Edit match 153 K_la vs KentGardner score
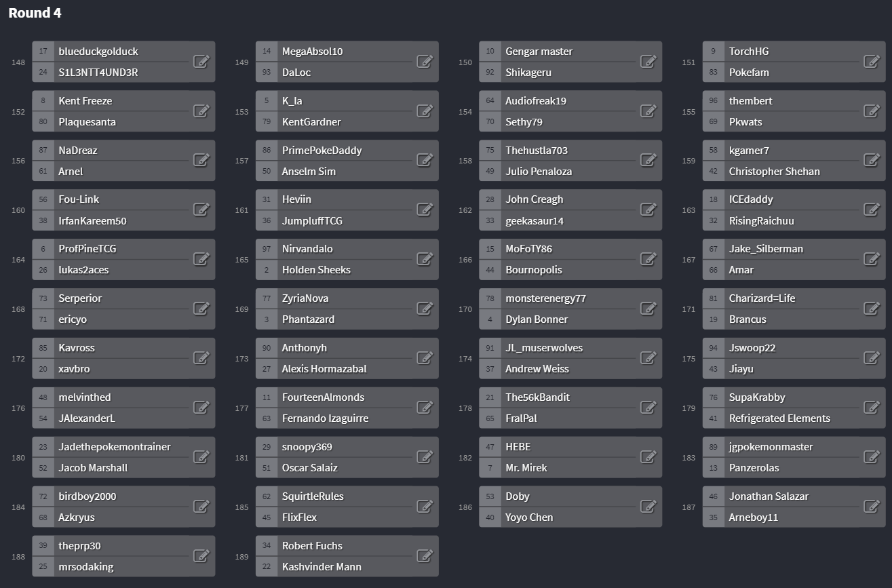This screenshot has width=892, height=588. click(x=425, y=111)
